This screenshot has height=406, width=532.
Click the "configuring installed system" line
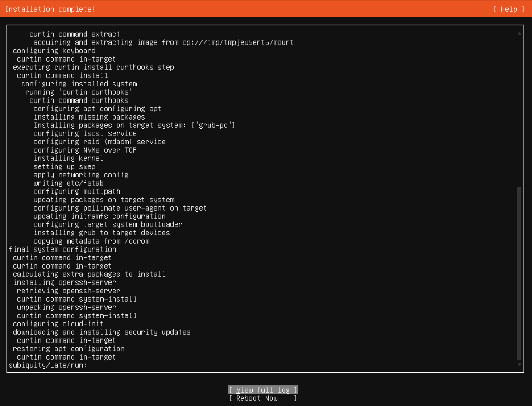click(x=79, y=84)
